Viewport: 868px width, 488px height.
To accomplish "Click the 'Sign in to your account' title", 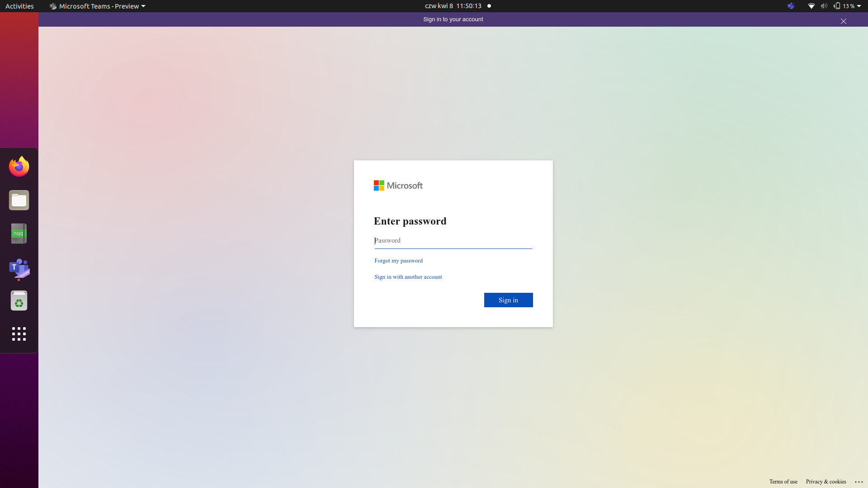I will tap(453, 19).
